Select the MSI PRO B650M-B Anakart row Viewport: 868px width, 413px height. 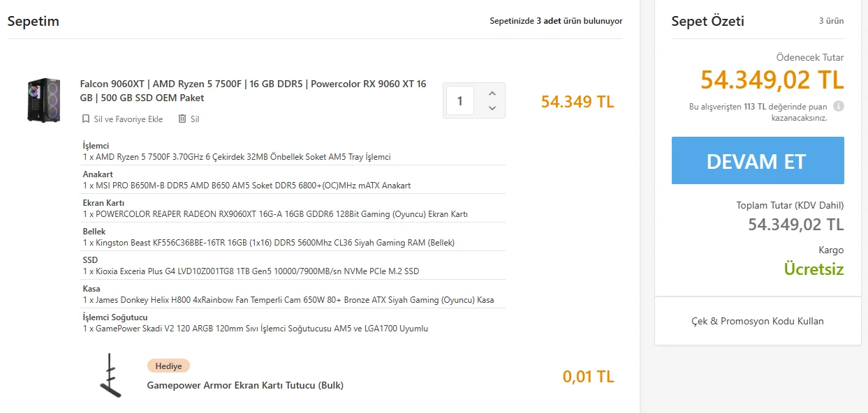(x=293, y=180)
